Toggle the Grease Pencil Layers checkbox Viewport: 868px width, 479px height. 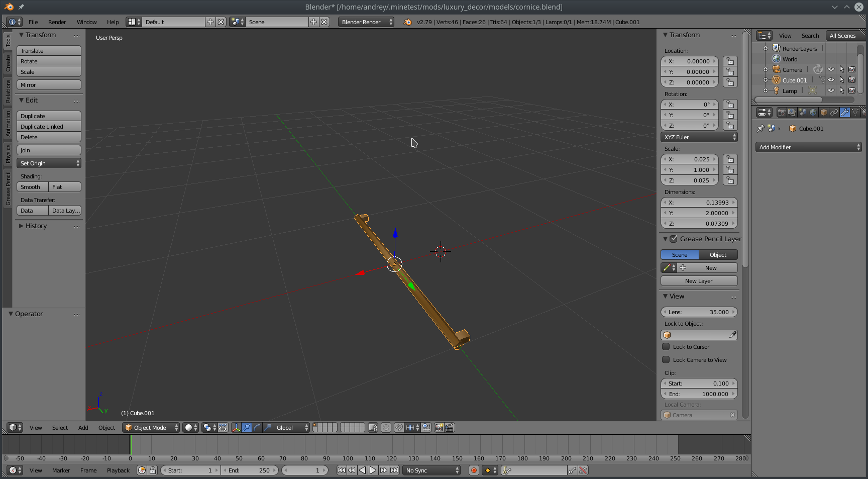(x=674, y=239)
